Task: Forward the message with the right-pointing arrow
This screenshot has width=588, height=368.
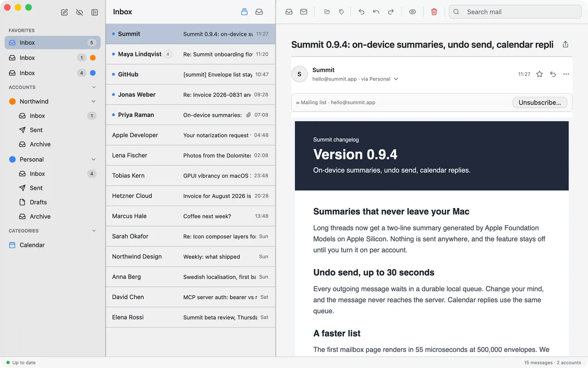Action: [x=391, y=12]
